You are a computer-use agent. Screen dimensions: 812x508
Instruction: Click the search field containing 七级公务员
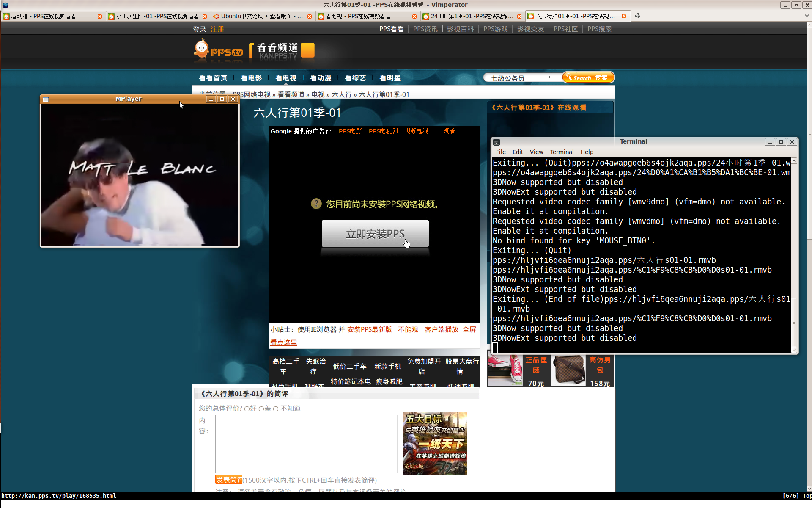pos(517,78)
